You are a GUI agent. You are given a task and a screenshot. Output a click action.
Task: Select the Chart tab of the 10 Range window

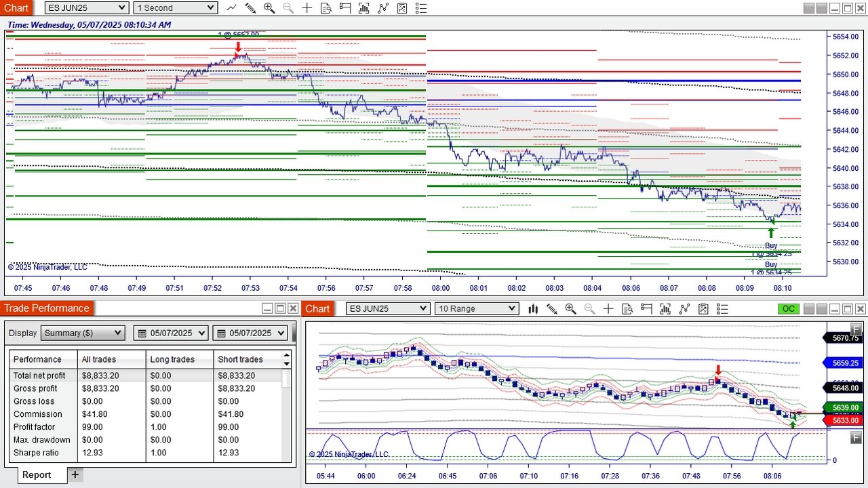[x=317, y=309]
